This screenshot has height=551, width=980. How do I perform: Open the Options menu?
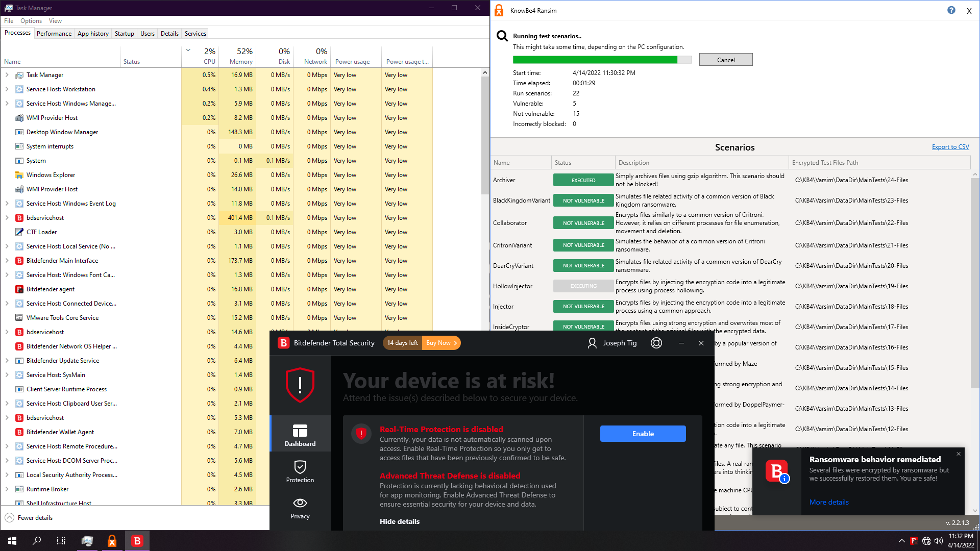pos(31,21)
